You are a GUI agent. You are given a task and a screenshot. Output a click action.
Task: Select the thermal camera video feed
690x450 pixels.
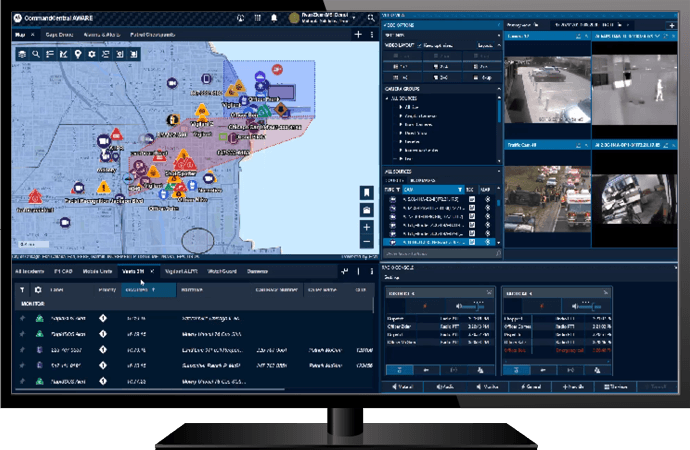pos(634,89)
